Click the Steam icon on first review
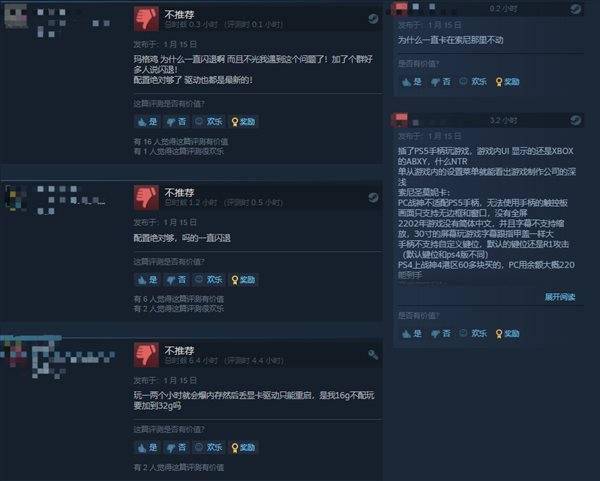 [x=373, y=18]
